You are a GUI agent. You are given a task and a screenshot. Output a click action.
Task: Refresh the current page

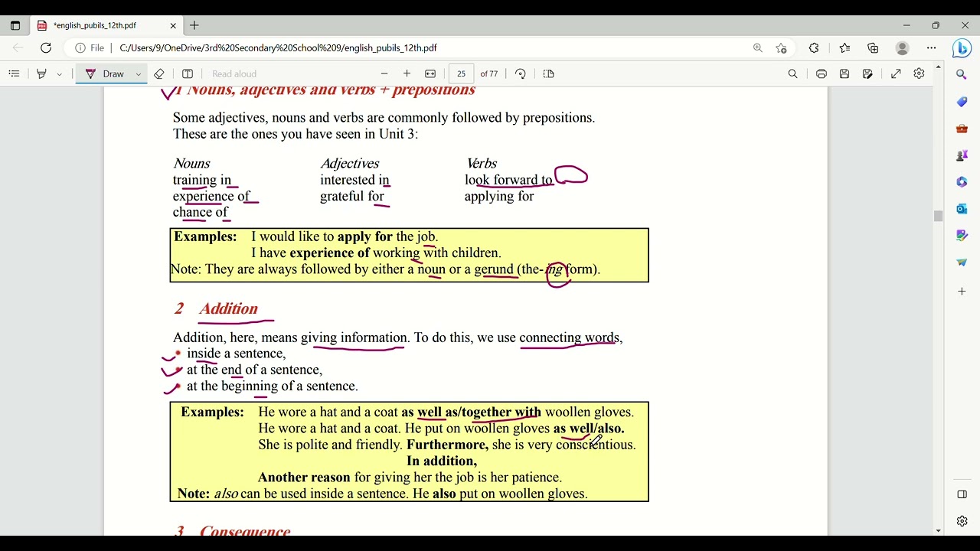pyautogui.click(x=46, y=47)
